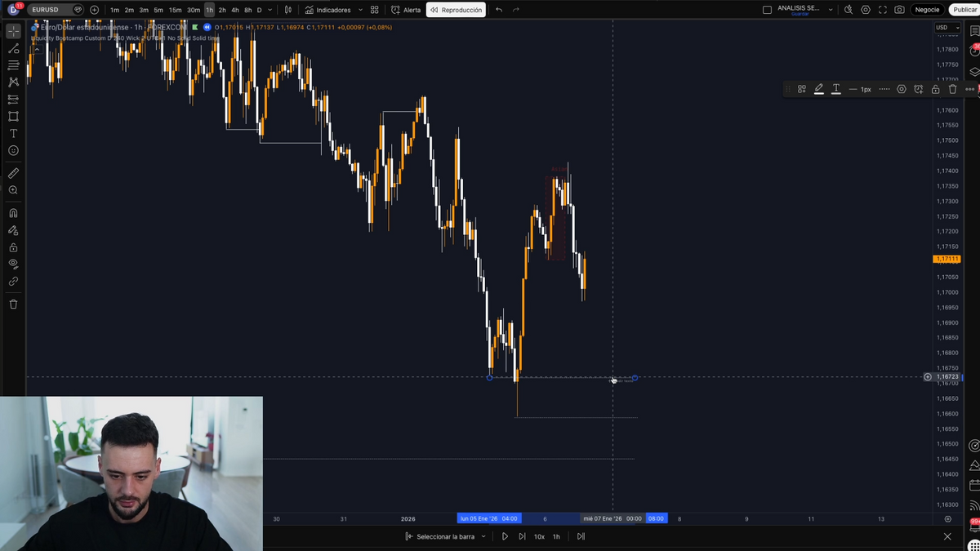Open indicator templates grid
Viewport: 980px width, 551px height.
374,10
